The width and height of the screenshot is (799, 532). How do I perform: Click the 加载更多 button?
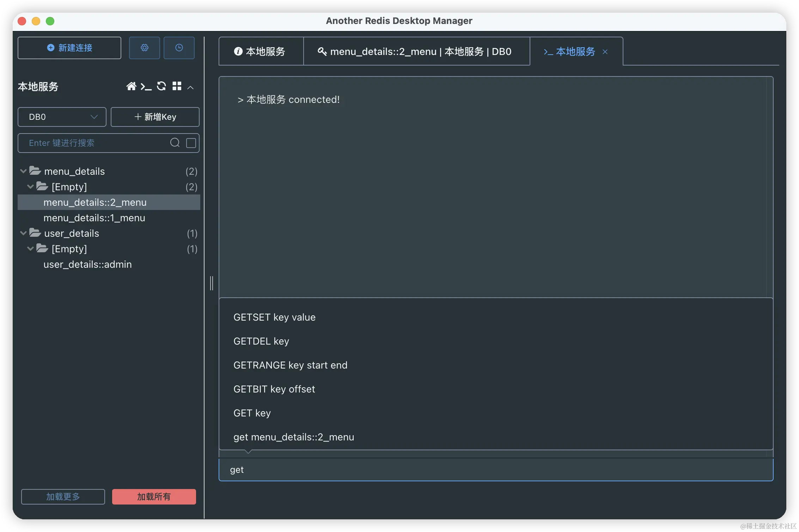pos(63,497)
